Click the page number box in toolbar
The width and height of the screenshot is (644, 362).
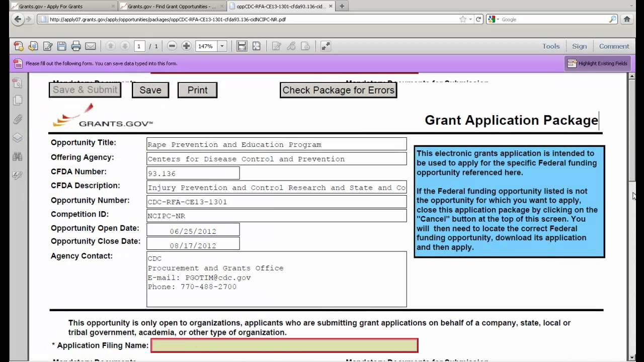point(139,46)
